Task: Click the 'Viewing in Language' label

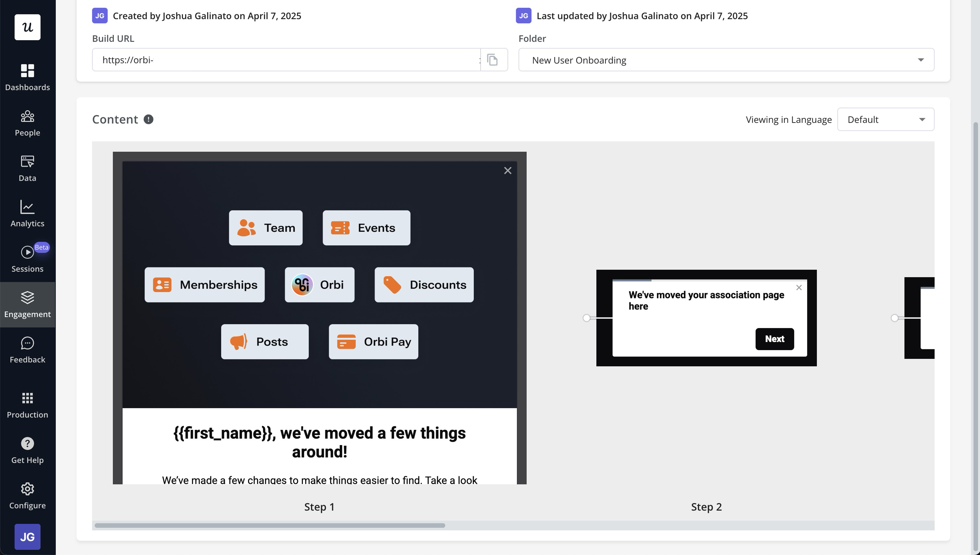Action: (789, 120)
